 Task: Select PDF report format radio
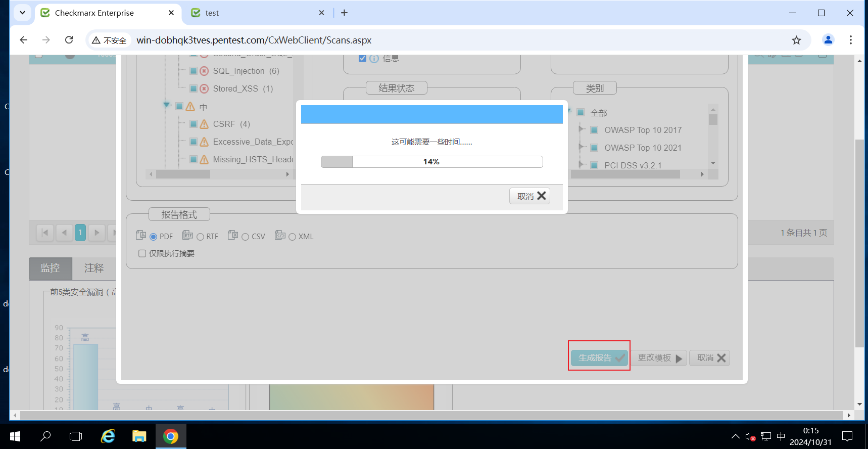point(154,237)
